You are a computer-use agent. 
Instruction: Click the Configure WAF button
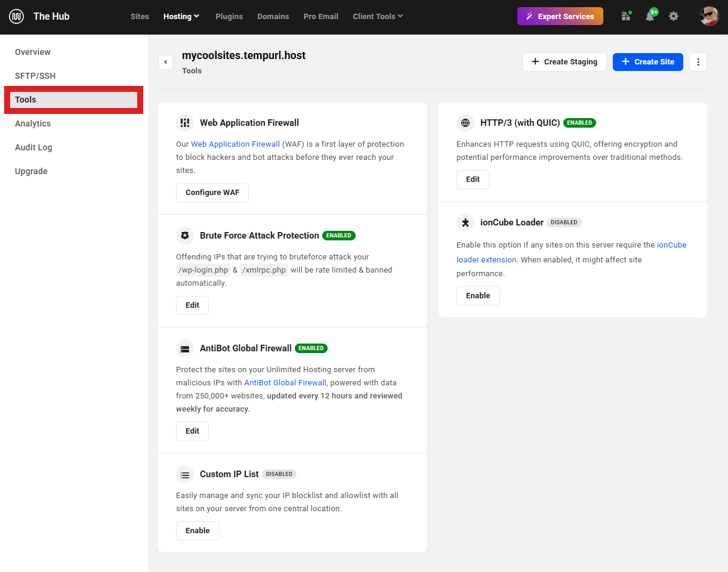tap(212, 193)
